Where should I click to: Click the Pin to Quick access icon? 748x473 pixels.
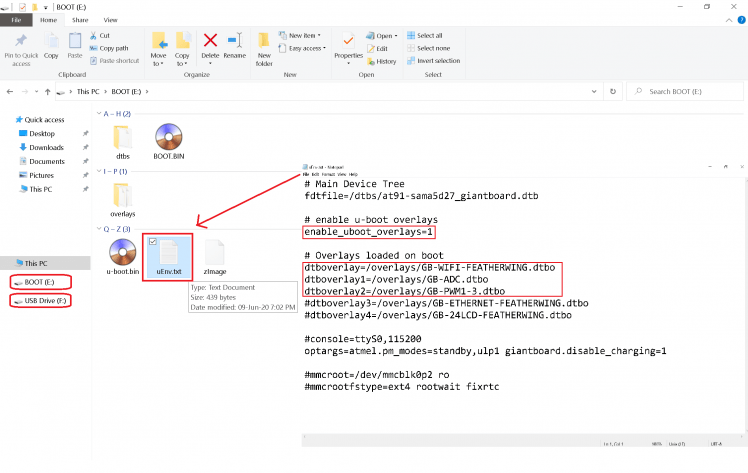click(21, 41)
